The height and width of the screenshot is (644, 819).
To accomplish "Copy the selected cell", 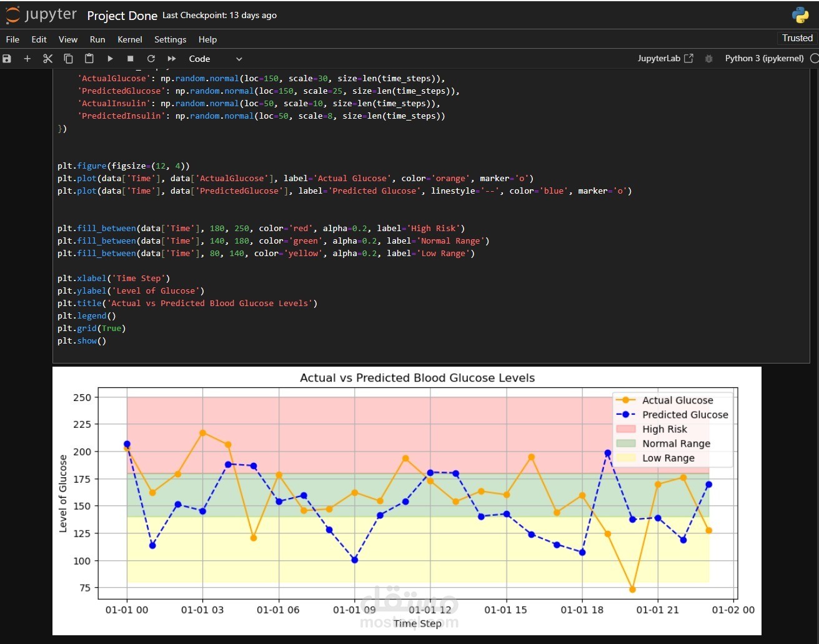I will point(68,59).
